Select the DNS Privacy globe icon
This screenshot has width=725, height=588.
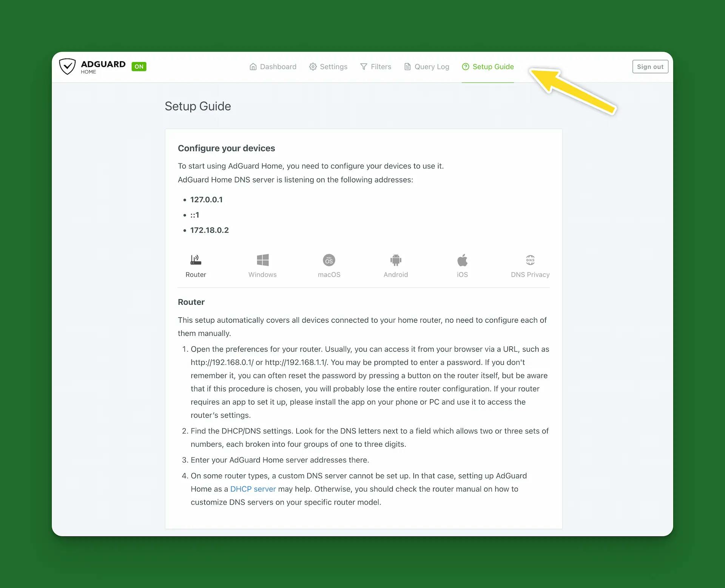(530, 260)
